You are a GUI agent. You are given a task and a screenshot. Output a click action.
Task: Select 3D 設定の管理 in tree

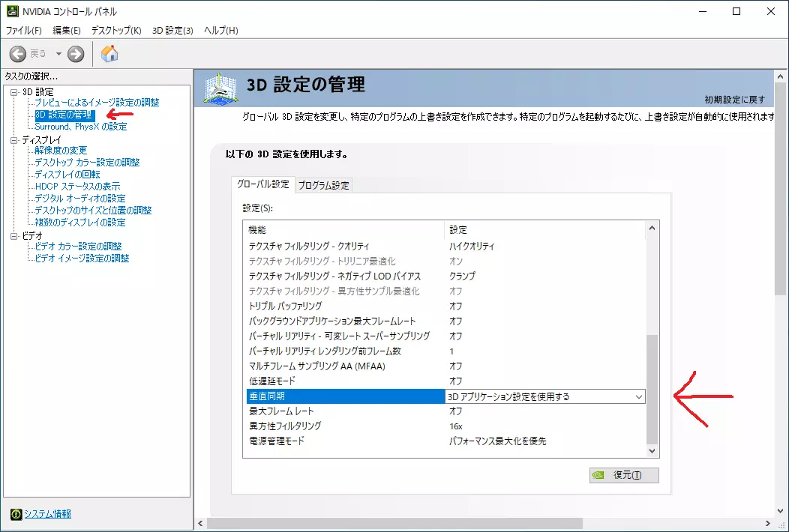(x=64, y=115)
